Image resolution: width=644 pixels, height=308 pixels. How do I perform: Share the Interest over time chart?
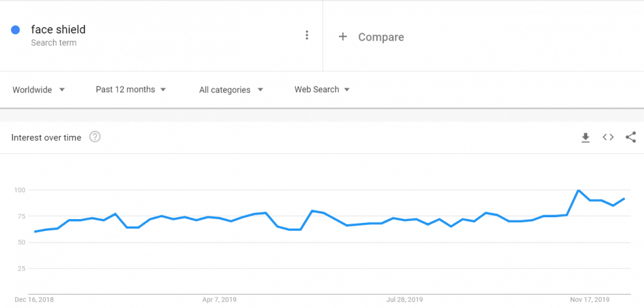631,138
